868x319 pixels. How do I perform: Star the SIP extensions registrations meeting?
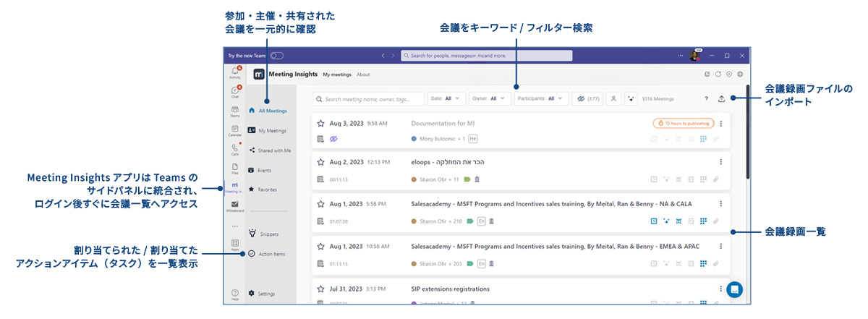(321, 289)
